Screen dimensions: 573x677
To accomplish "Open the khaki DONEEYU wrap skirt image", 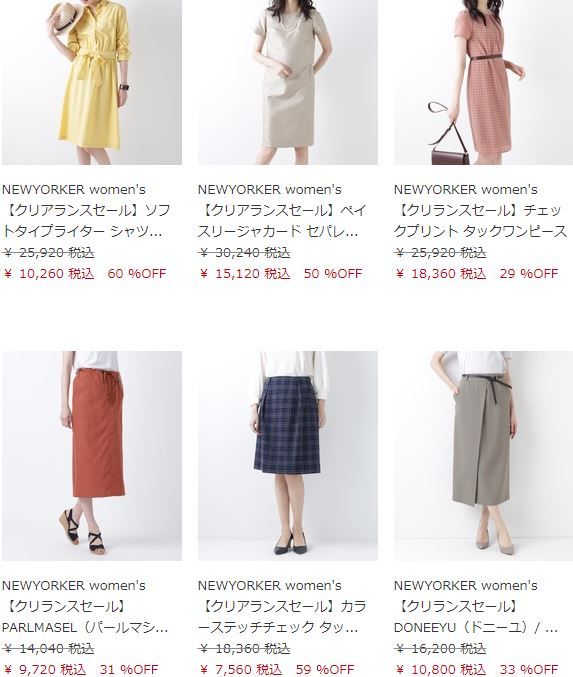I will click(x=483, y=456).
